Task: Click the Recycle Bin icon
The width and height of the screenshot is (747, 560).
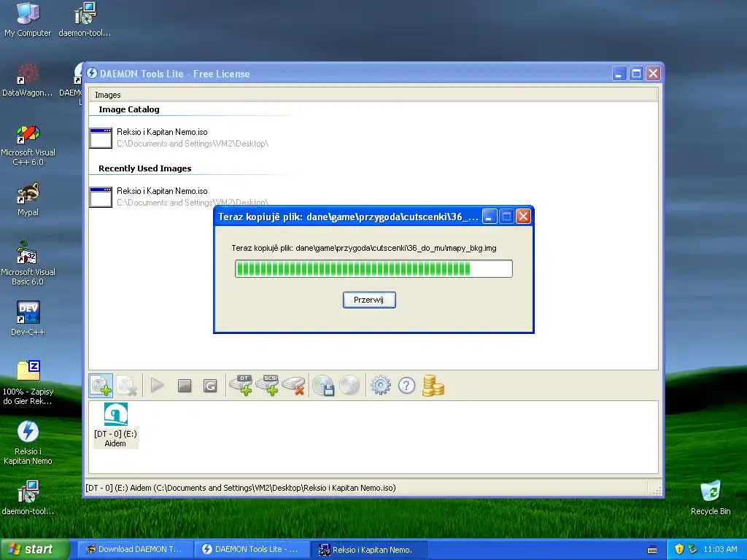Action: [x=711, y=498]
